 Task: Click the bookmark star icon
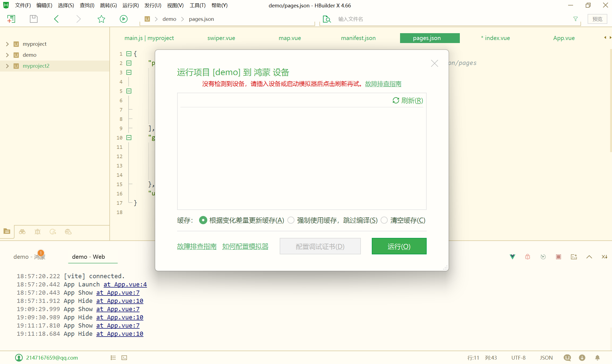(101, 19)
